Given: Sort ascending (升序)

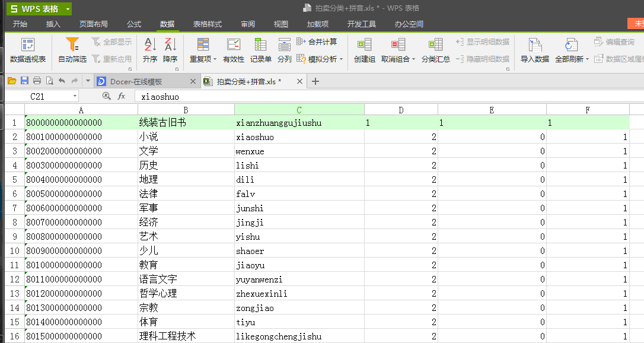Looking at the screenshot, I should [150, 50].
